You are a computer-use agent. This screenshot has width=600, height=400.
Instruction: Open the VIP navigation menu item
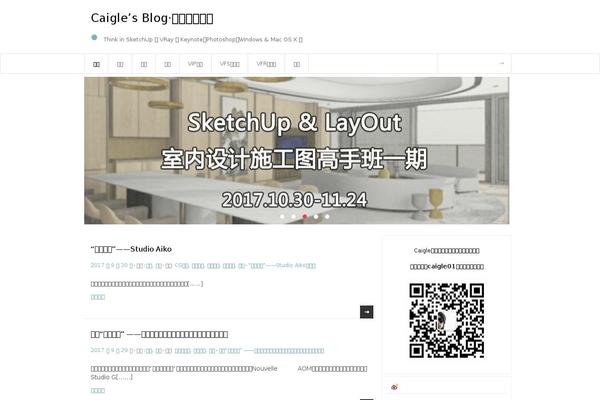coord(195,64)
